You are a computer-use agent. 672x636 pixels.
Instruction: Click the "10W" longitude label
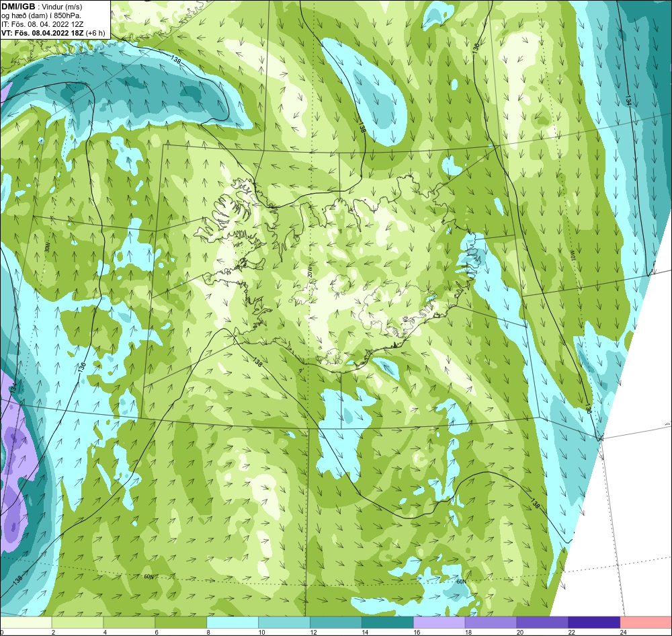[573, 255]
